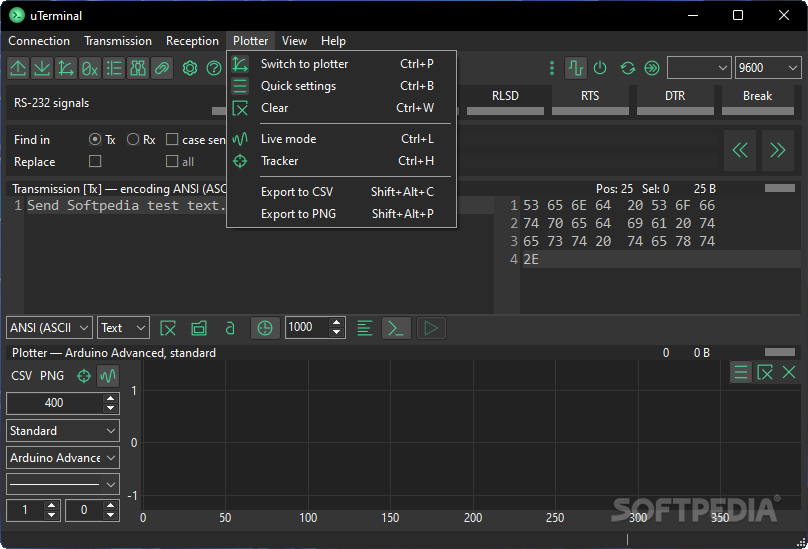Toggle the line numbers list toolbar icon

tap(114, 68)
